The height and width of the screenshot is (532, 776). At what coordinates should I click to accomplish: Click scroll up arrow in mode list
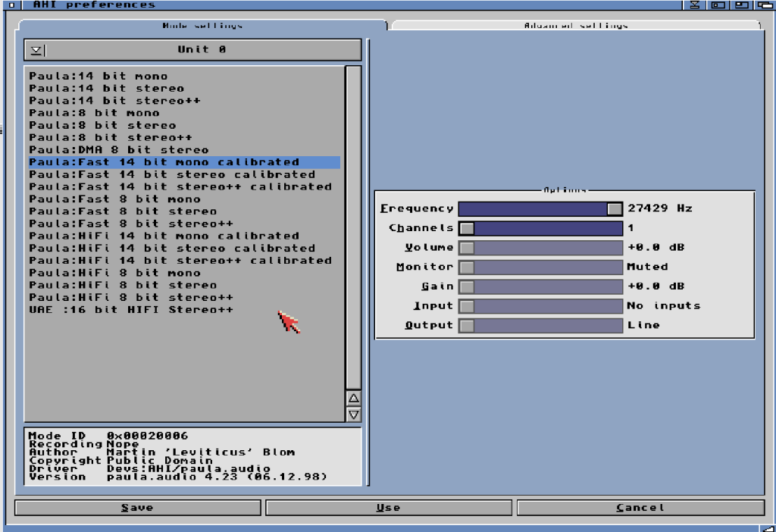pos(353,398)
